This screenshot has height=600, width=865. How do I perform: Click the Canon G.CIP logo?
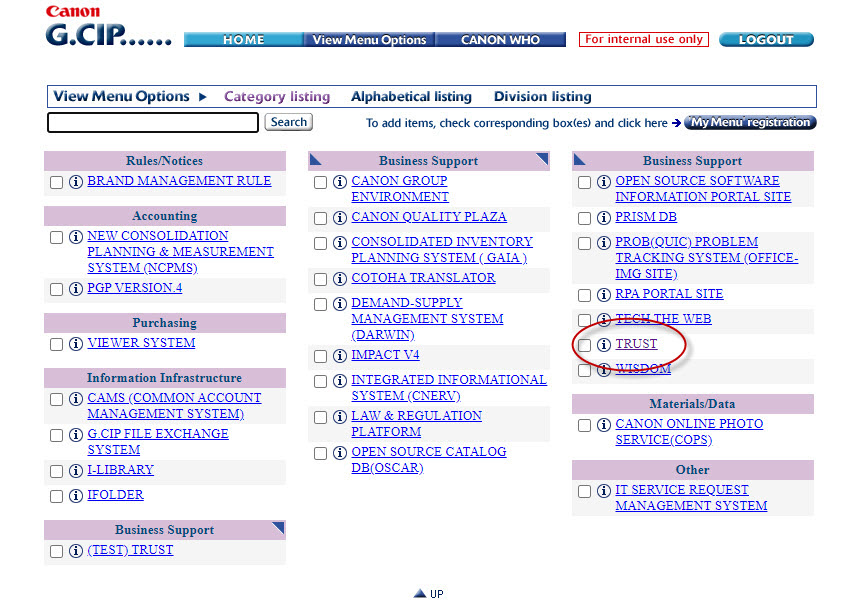[108, 26]
